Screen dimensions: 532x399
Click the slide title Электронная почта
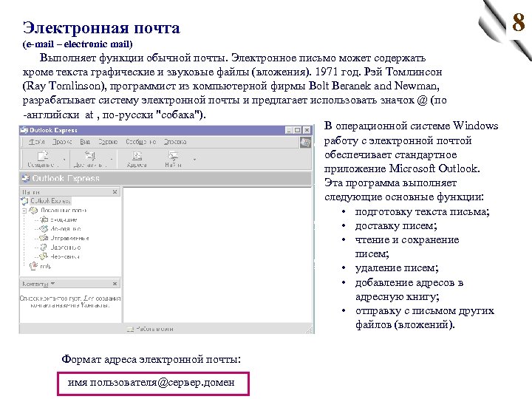click(101, 27)
